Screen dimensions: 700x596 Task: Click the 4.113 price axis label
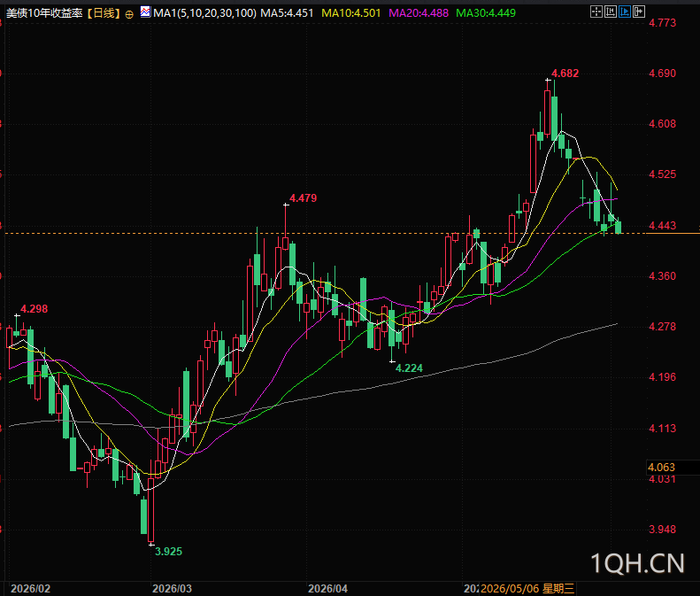tap(663, 429)
